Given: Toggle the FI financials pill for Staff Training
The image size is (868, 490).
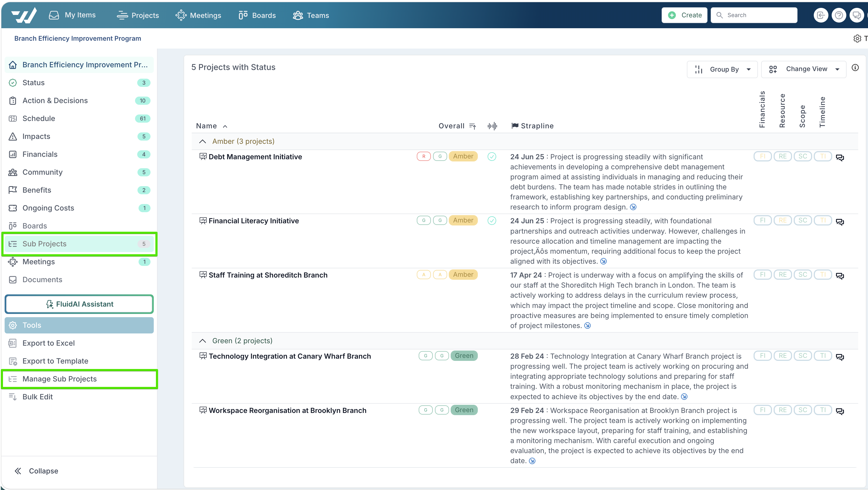Looking at the screenshot, I should pos(763,275).
